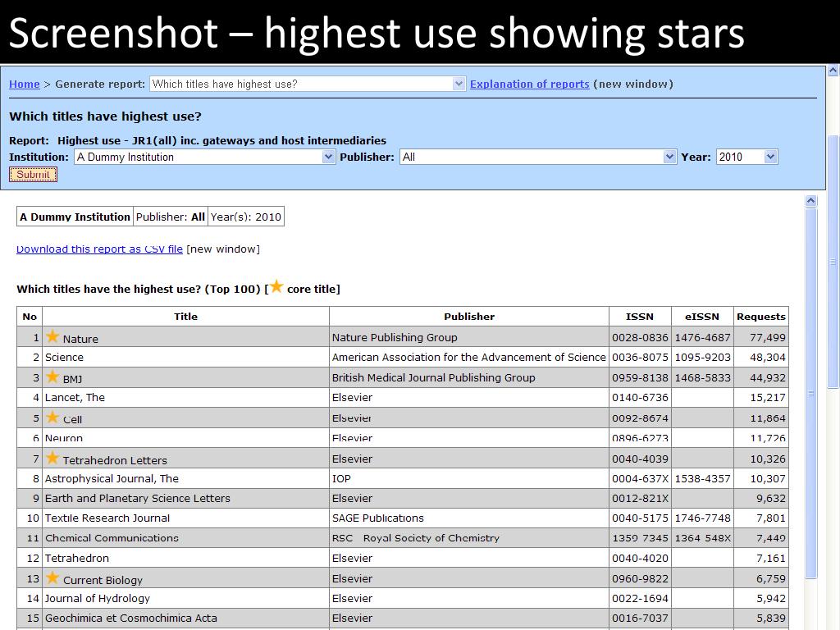Click American Association for the Advancement of Science
840x630 pixels.
pos(468,358)
